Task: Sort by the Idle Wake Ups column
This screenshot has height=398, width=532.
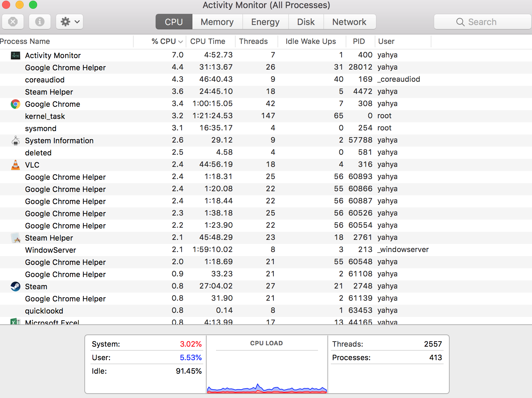Action: click(312, 41)
